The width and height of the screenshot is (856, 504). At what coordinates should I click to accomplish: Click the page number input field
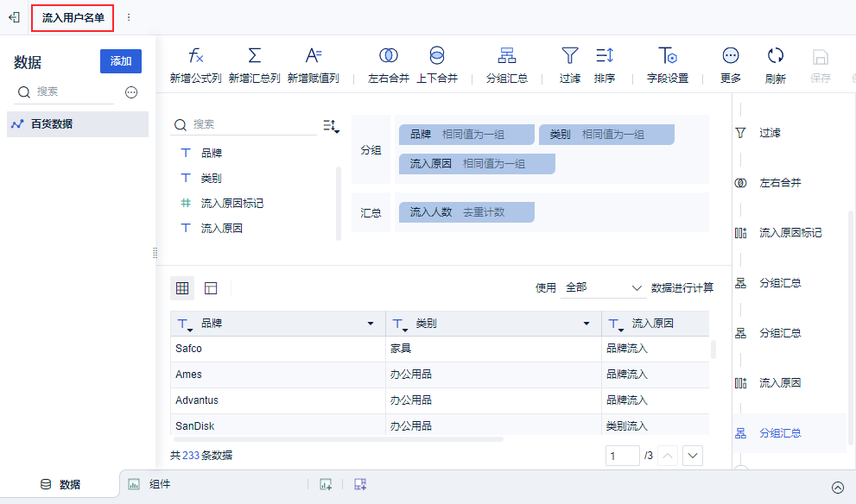(x=622, y=456)
